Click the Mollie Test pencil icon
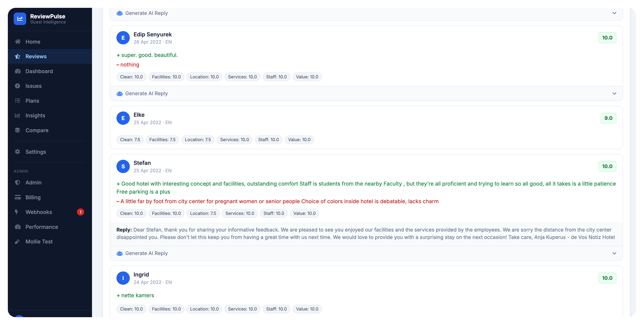Screen dimensions: 644x325 click(x=17, y=241)
